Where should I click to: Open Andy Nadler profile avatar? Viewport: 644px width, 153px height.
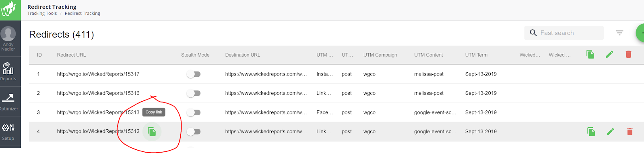coord(8,34)
